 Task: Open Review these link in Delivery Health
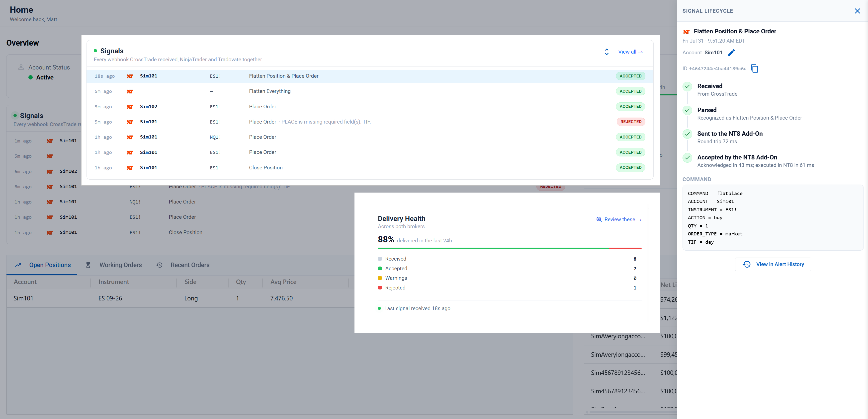tap(623, 219)
